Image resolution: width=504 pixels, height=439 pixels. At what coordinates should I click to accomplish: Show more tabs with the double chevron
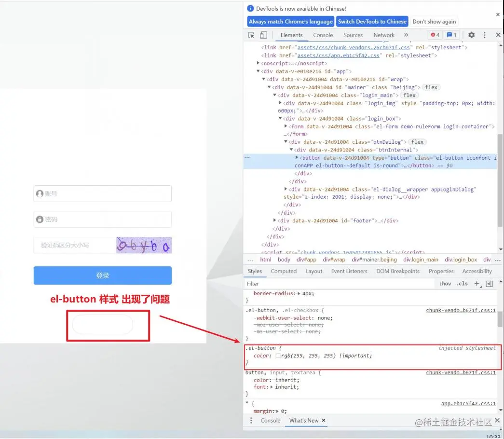point(406,35)
